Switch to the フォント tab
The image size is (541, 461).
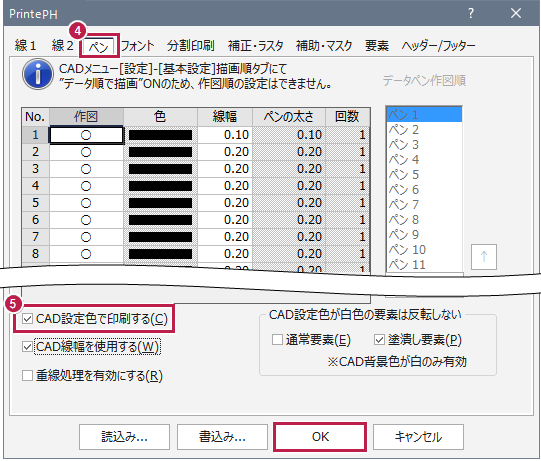pos(137,46)
